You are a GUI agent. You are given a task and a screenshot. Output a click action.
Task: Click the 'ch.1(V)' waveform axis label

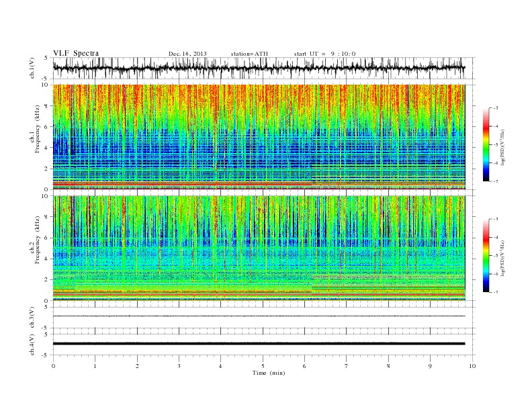(x=32, y=68)
